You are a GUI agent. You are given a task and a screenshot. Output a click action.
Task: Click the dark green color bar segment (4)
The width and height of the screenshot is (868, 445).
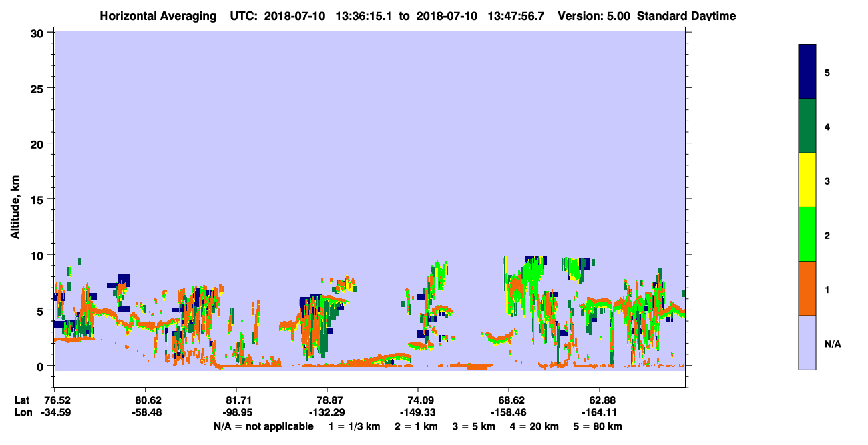click(807, 126)
